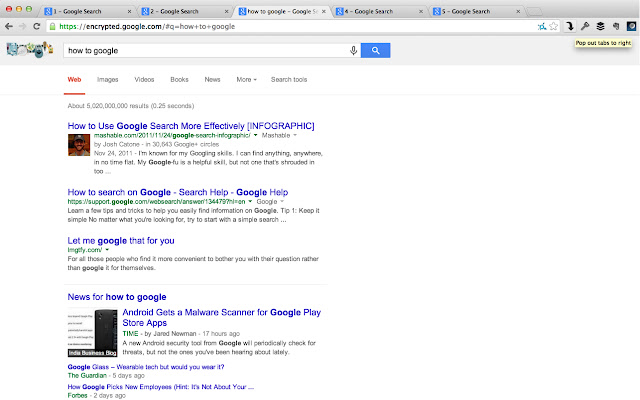The height and width of the screenshot is (400, 640).
Task: Bookmark this page with the star icon
Action: pyautogui.click(x=553, y=27)
